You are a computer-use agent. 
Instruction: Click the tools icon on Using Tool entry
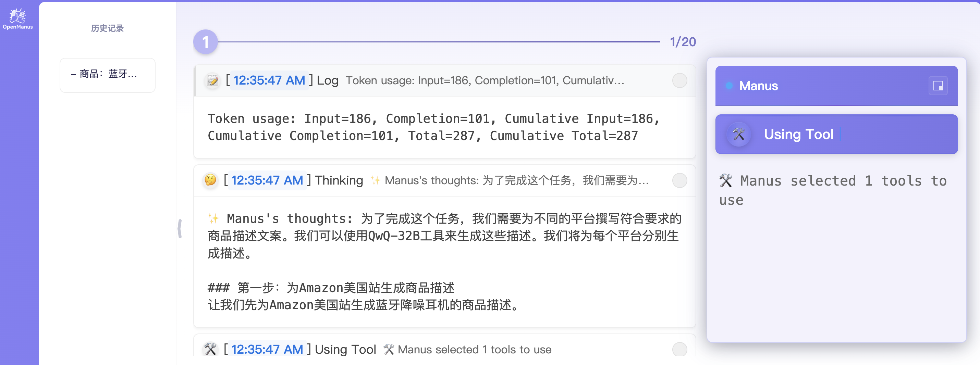(x=210, y=349)
